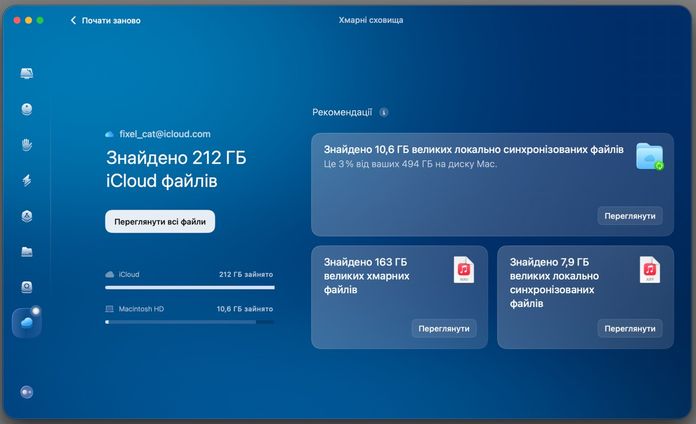
Task: Click the 10,6 ГБ зайнято value
Action: click(245, 309)
